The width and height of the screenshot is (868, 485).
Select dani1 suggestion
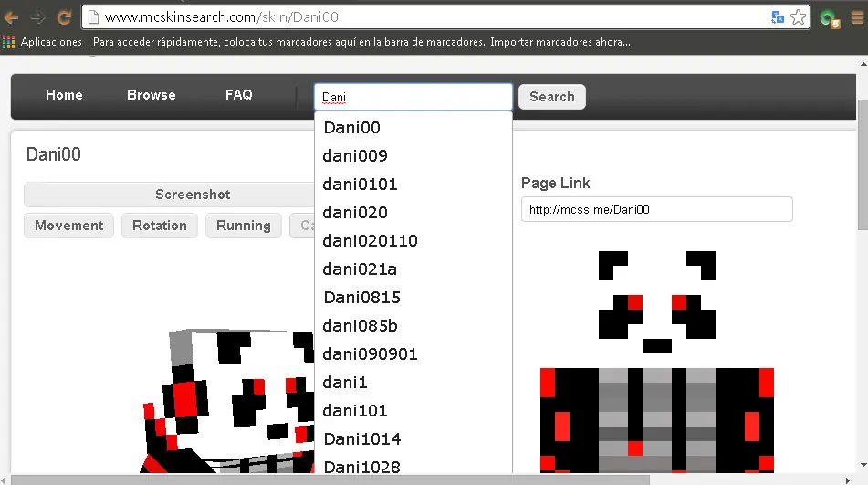(x=413, y=382)
